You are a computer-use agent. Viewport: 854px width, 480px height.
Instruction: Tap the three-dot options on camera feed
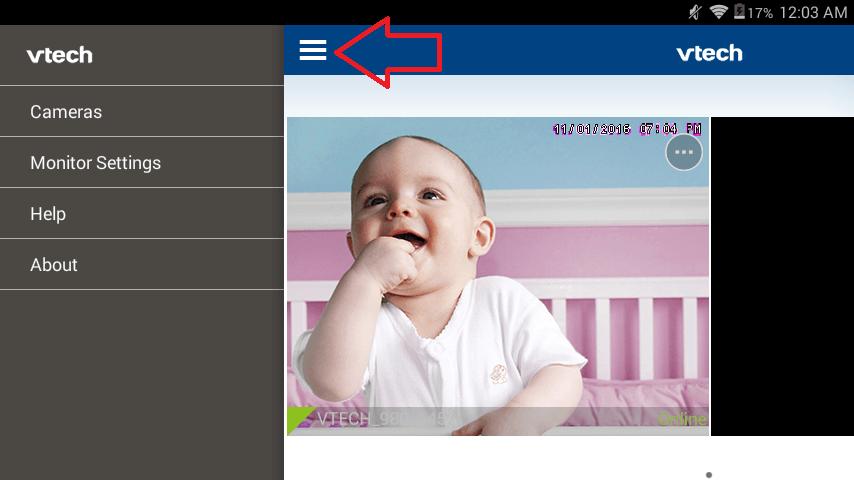[x=684, y=153]
